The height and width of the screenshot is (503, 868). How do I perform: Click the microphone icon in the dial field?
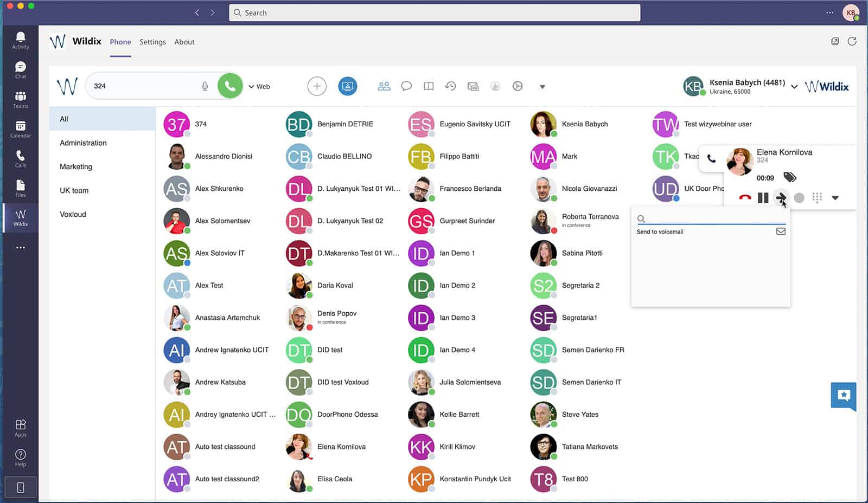(x=205, y=86)
